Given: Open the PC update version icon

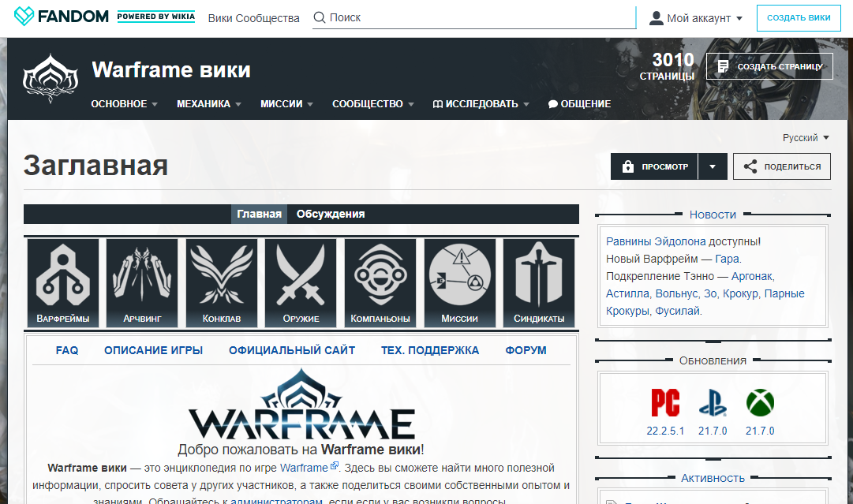Looking at the screenshot, I should (x=665, y=403).
